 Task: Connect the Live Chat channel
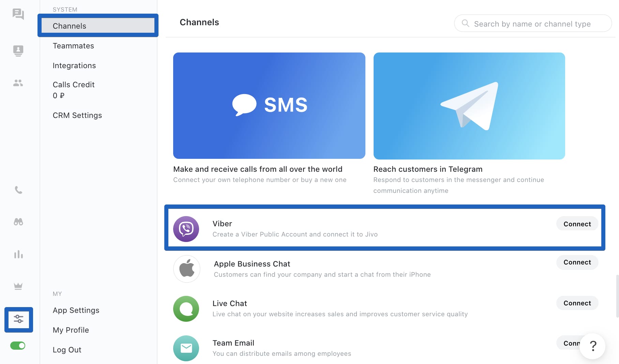pyautogui.click(x=577, y=303)
